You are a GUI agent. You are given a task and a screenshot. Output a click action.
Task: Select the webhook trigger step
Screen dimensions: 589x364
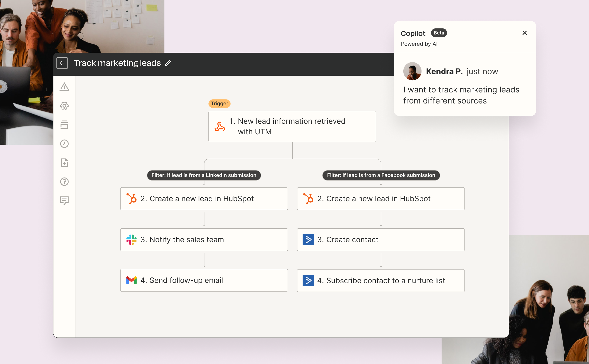[292, 126]
